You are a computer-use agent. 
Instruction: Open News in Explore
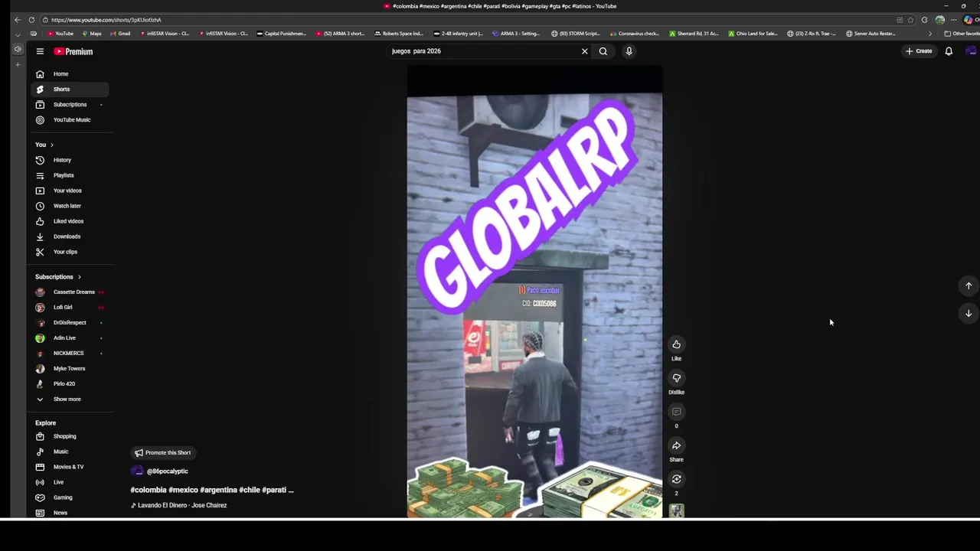(70, 513)
